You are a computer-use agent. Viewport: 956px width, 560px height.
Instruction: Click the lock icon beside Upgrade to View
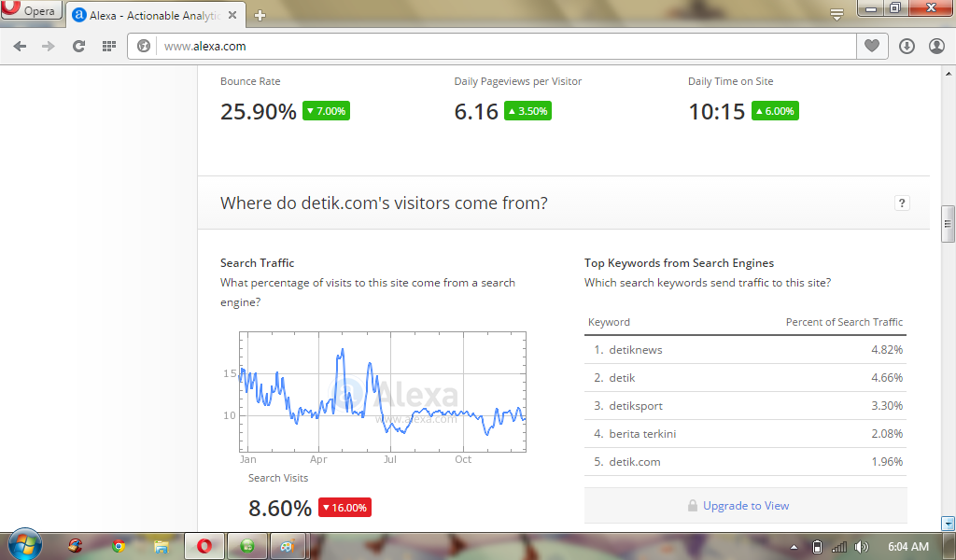pyautogui.click(x=693, y=506)
